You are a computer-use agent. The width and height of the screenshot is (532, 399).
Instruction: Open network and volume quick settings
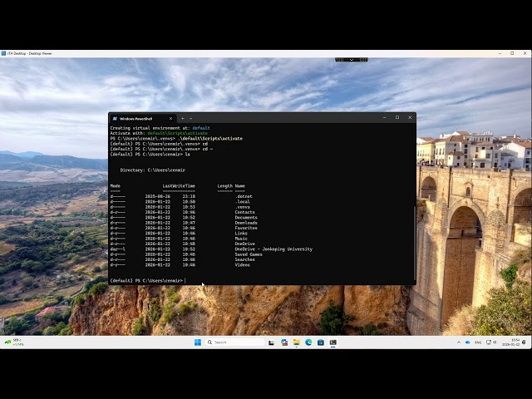(x=491, y=342)
